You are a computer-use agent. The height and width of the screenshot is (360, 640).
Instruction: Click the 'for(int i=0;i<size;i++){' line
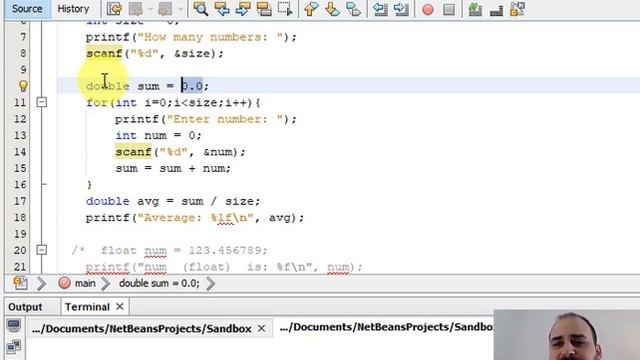[173, 102]
